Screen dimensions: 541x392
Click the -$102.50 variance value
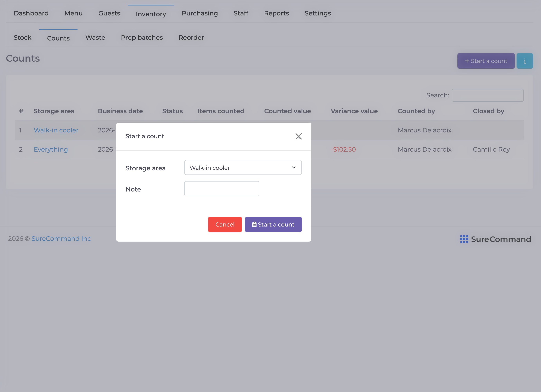(x=343, y=149)
